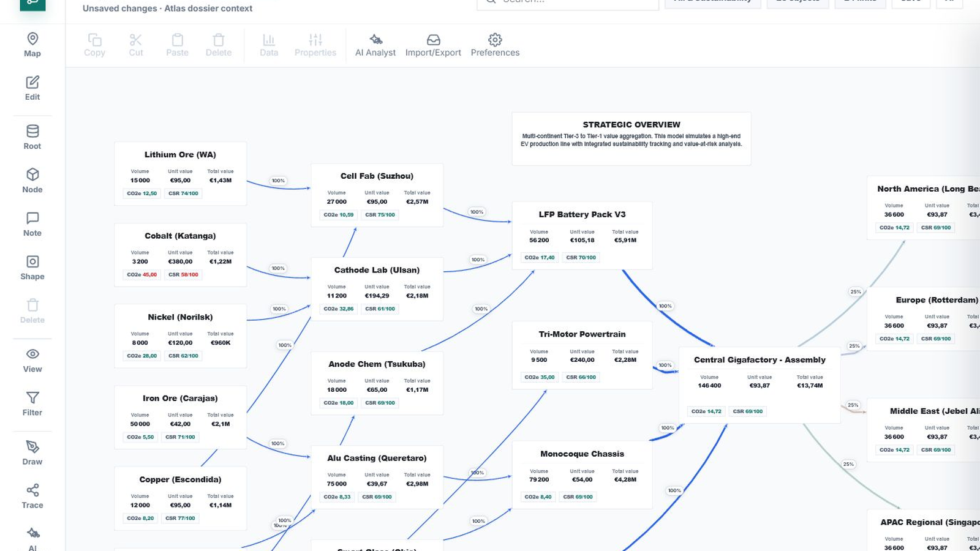Click the Copy toolbar icon
The height and width of the screenshot is (551, 980).
click(94, 40)
